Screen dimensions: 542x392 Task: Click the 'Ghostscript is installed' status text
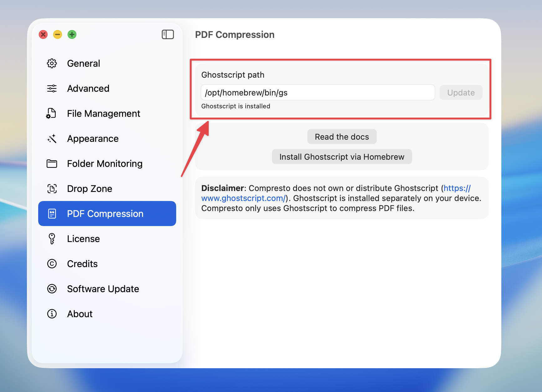point(236,106)
